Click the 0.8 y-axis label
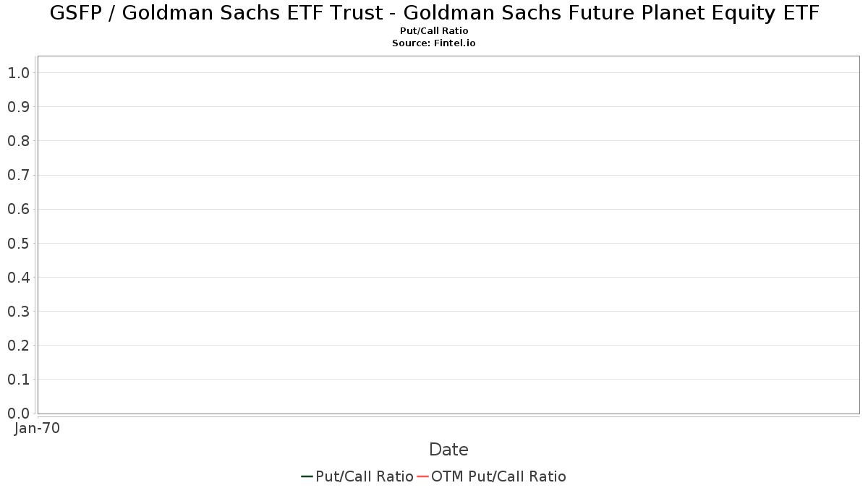 click(18, 141)
